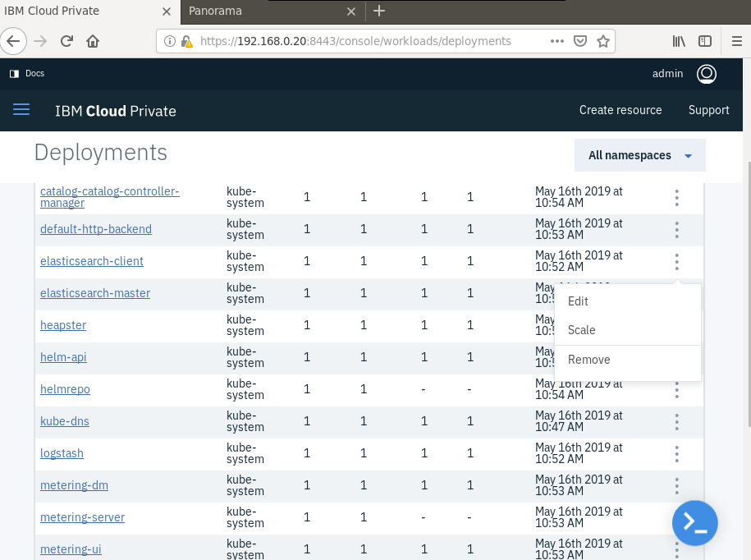
Task: Open actions menu for metering-dm row
Action: pyautogui.click(x=677, y=486)
